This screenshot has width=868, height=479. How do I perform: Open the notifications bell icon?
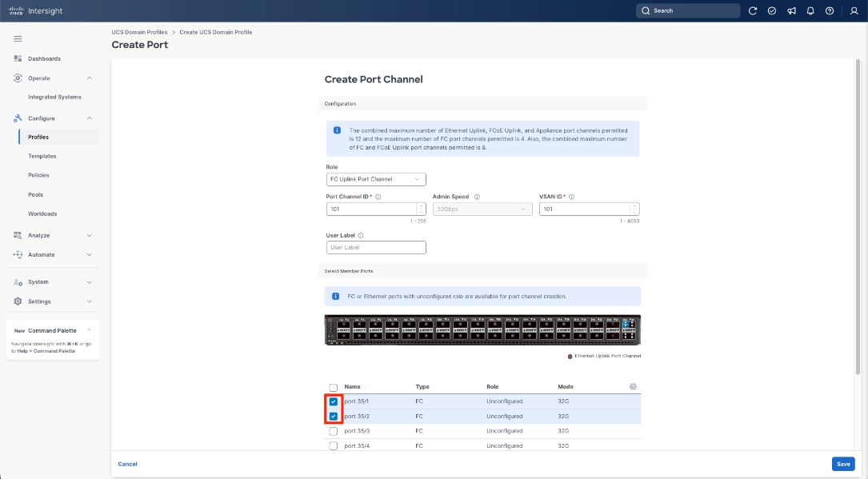pos(810,10)
